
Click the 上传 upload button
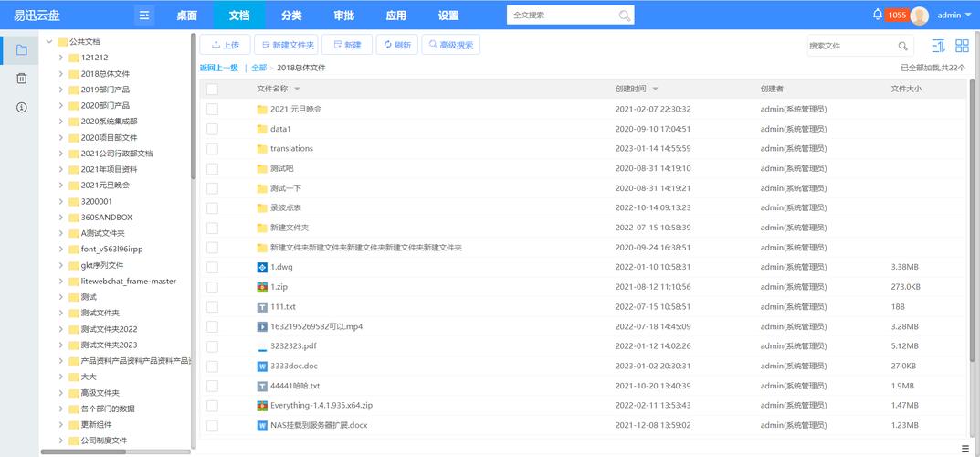tap(225, 45)
